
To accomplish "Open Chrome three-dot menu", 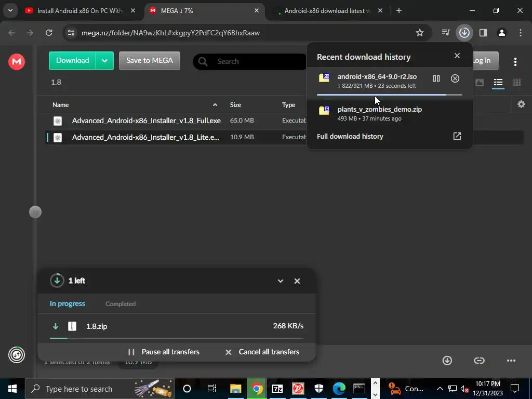I will pyautogui.click(x=521, y=33).
